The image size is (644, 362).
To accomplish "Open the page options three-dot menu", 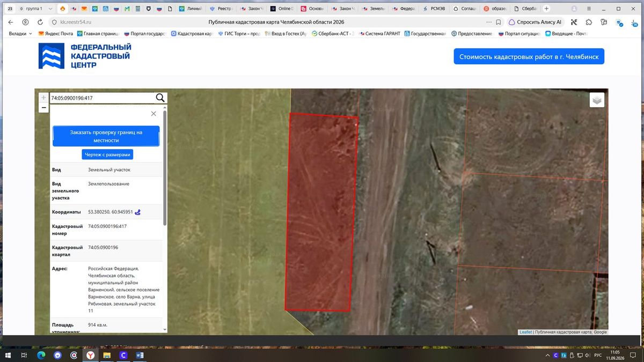I will point(488,22).
